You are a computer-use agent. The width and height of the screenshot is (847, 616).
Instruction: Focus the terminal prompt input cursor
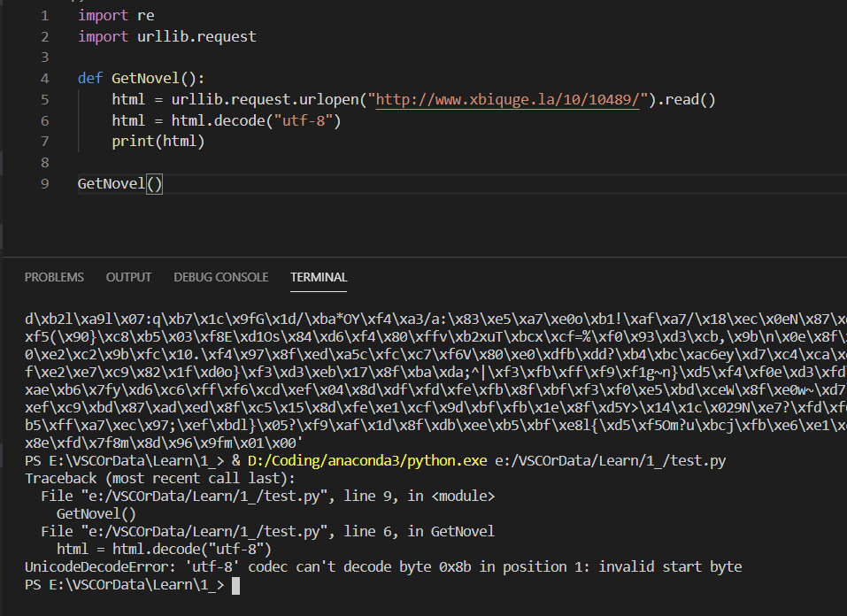(235, 586)
